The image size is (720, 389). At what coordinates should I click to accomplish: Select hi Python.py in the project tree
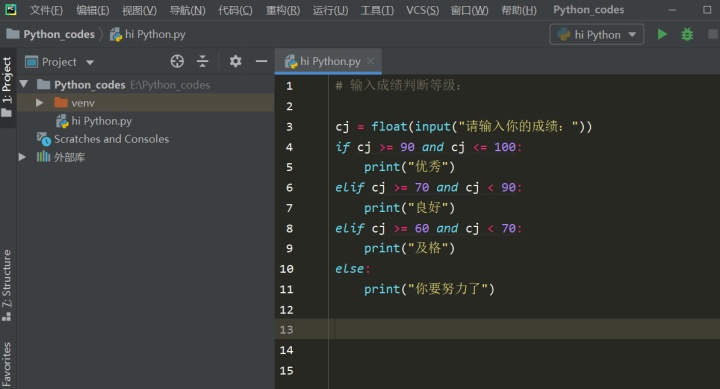click(x=101, y=121)
